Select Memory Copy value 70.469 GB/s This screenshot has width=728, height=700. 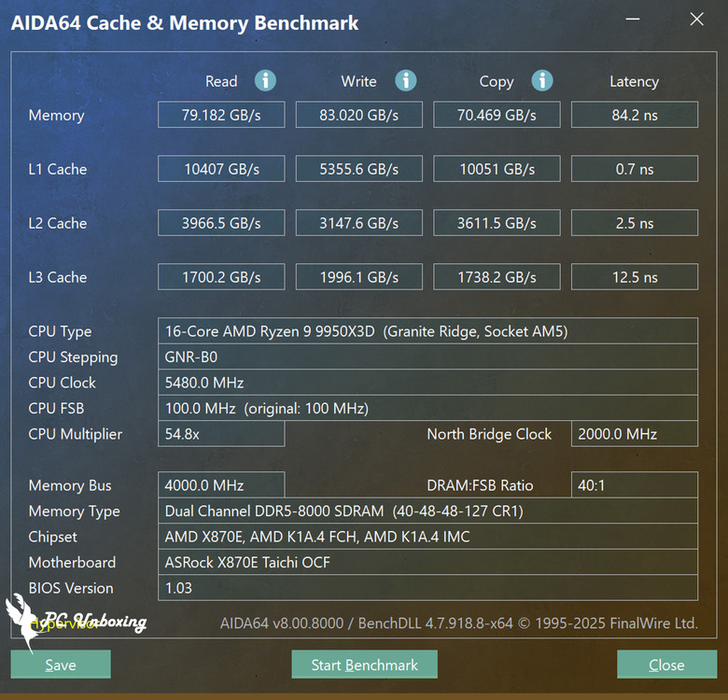point(497,115)
